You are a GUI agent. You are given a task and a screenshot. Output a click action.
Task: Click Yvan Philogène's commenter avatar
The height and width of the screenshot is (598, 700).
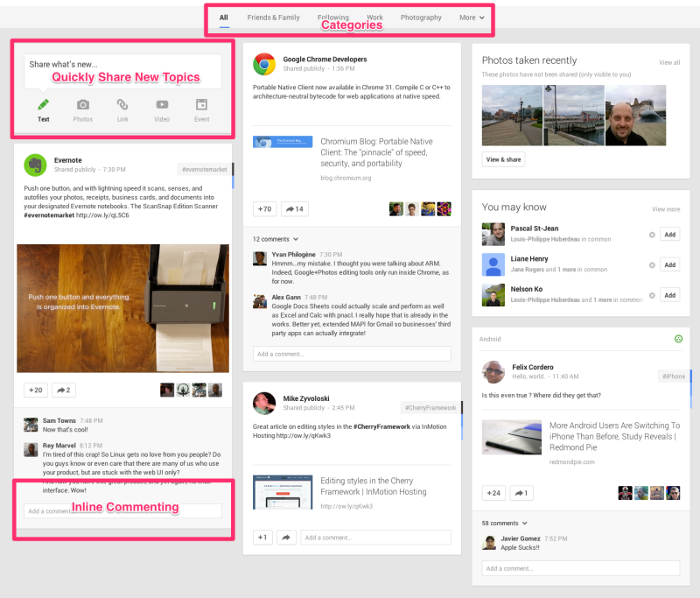pos(260,258)
